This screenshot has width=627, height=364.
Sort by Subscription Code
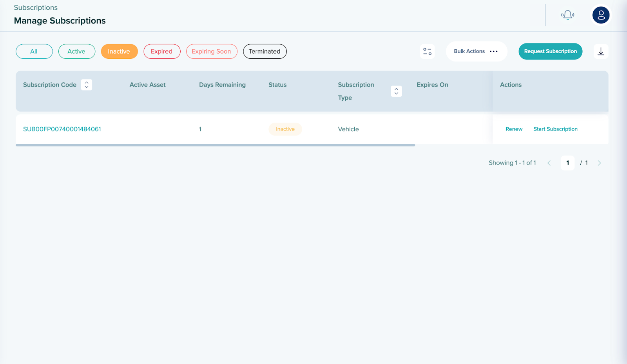pos(87,85)
